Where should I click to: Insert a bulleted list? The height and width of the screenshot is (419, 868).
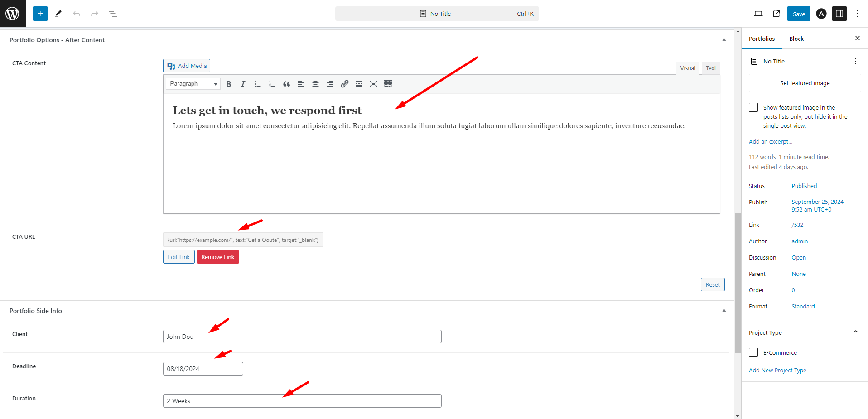pyautogui.click(x=258, y=84)
